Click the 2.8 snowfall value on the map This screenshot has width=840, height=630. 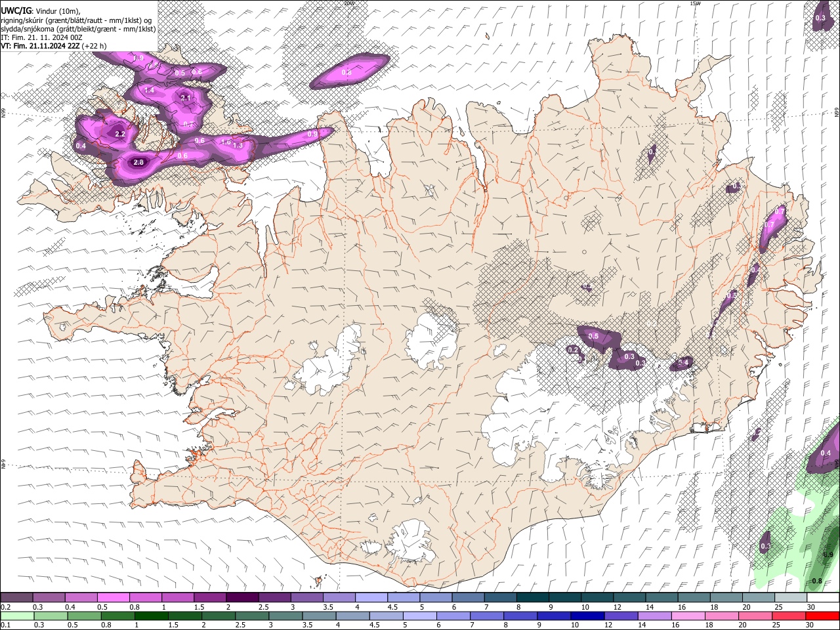coord(138,162)
